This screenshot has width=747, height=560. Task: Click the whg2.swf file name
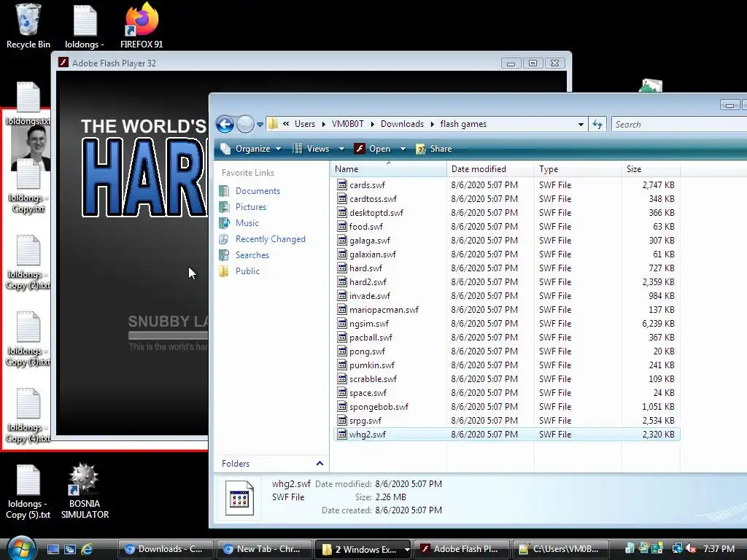[x=368, y=435]
